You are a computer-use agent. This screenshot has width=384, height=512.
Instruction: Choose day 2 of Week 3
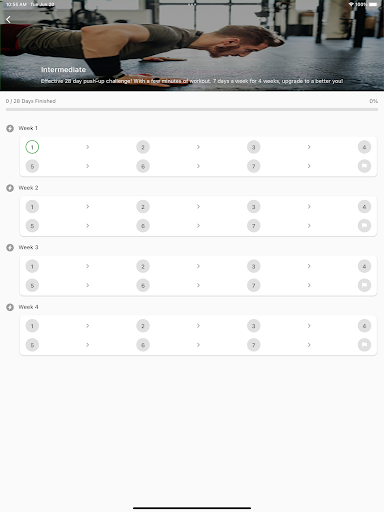click(143, 266)
